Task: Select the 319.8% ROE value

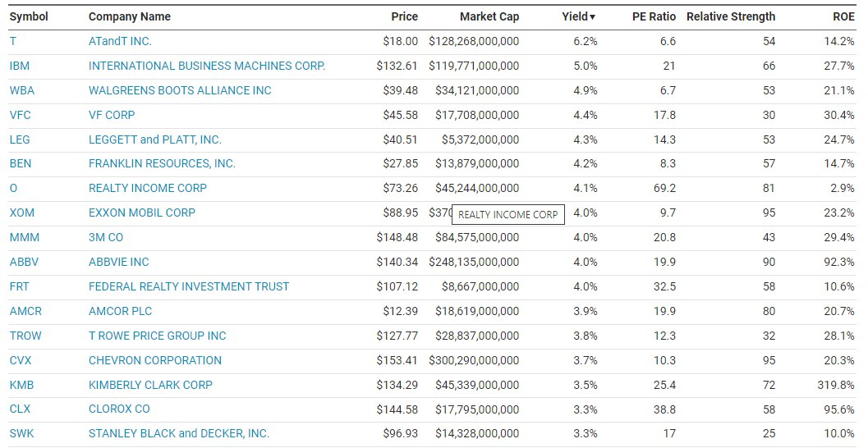Action: pos(836,385)
